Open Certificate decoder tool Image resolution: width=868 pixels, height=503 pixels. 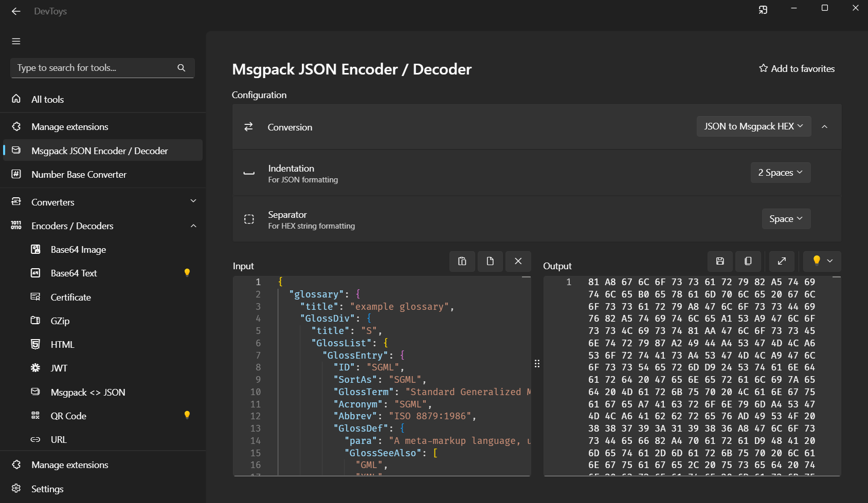tap(103, 297)
